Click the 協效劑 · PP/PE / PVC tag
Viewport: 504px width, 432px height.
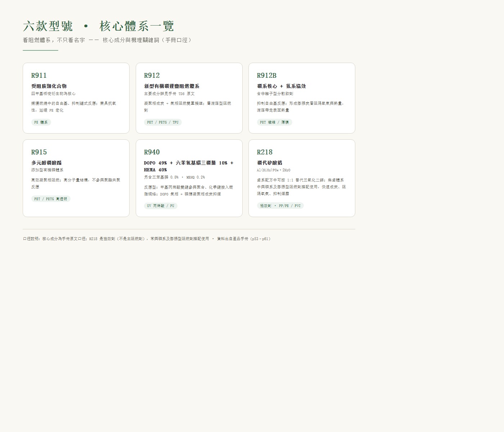click(280, 206)
